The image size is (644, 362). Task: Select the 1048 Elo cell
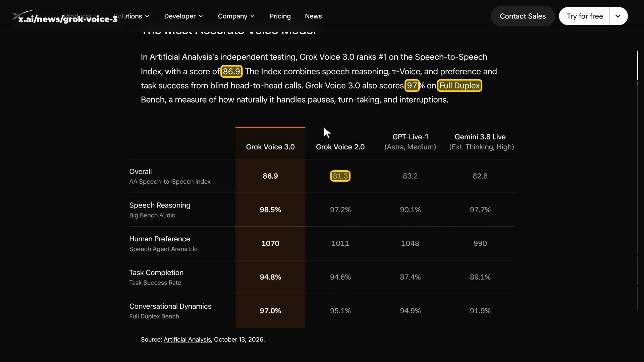point(410,243)
